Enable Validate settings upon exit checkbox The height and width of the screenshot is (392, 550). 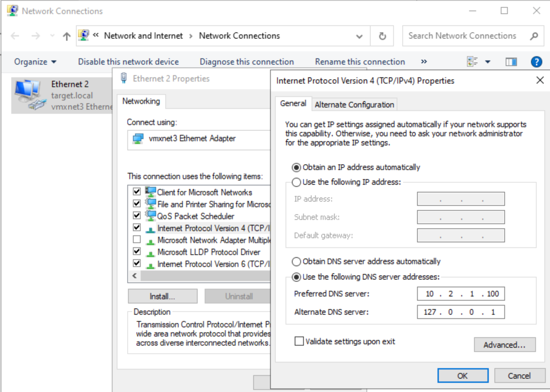tap(299, 341)
